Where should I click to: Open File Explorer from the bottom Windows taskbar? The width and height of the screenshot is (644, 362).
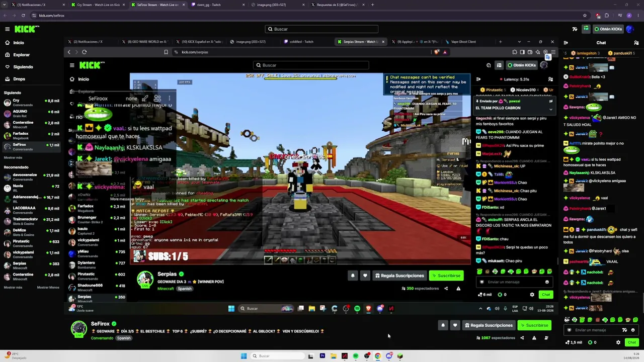[x=333, y=356]
